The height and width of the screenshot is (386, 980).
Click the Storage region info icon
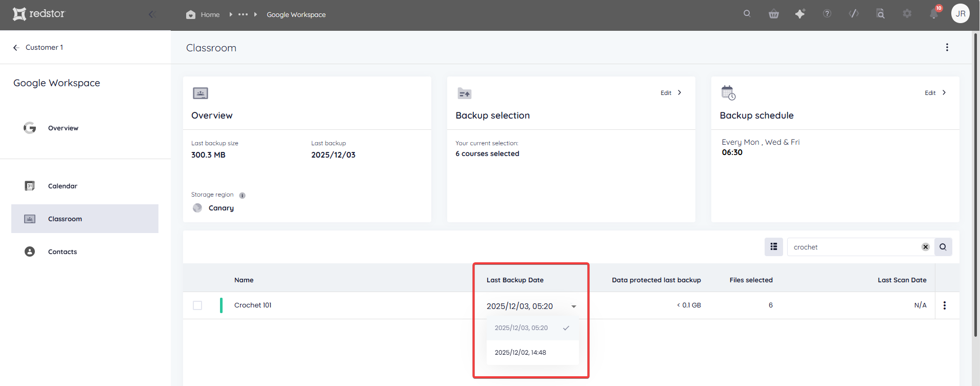pyautogui.click(x=243, y=195)
